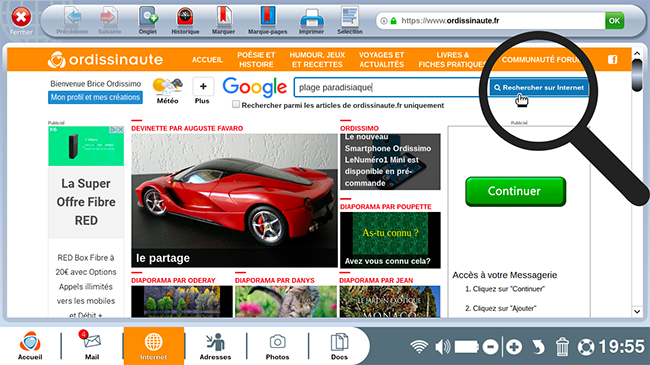
Task: Open the DIAPORAMA PAR ODERAY thumbnail
Action: [x=182, y=301]
